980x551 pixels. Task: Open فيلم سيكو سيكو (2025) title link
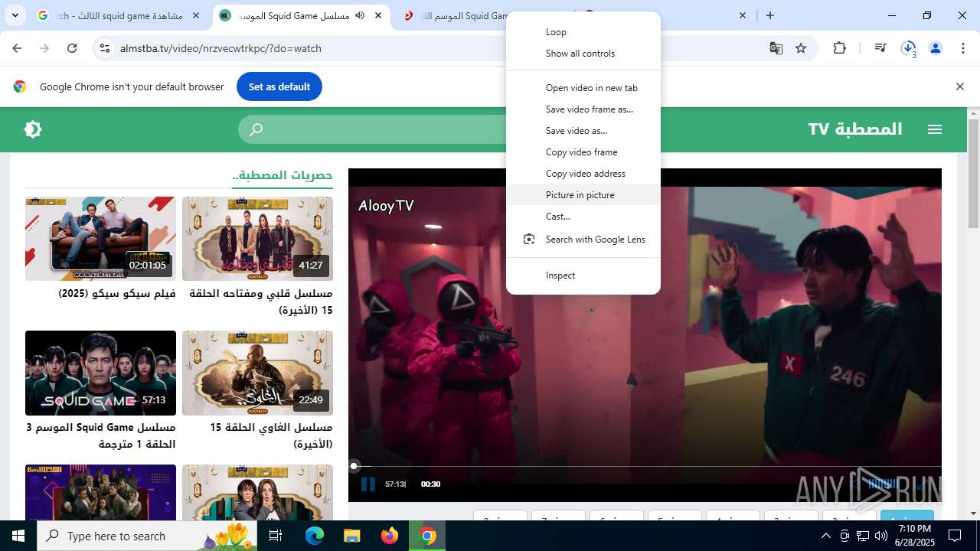click(x=117, y=294)
